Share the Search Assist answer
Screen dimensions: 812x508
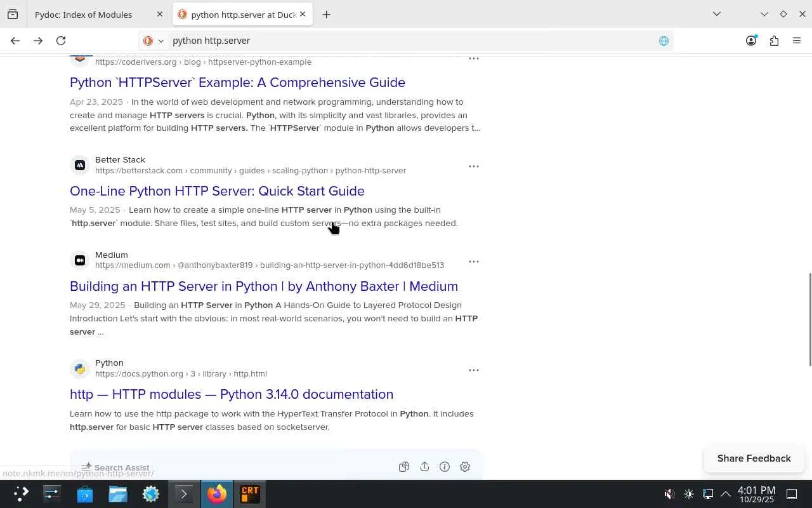[x=424, y=467]
